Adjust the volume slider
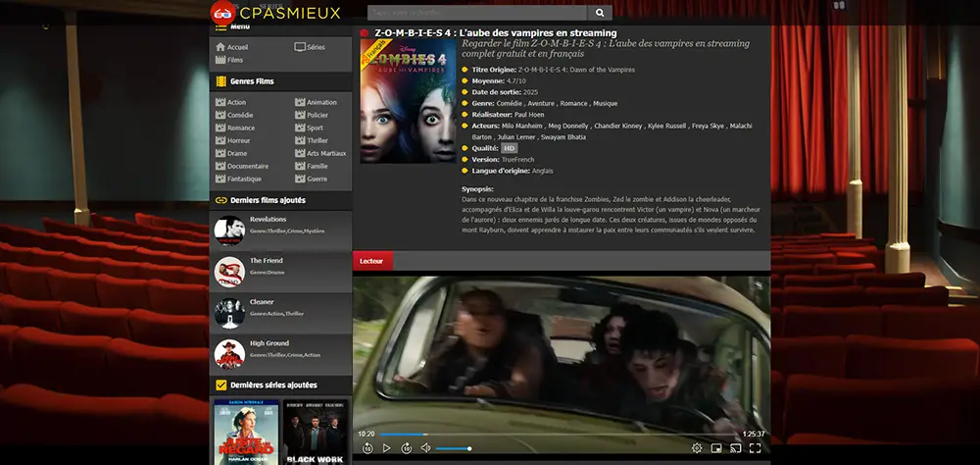The height and width of the screenshot is (465, 980). point(453,448)
